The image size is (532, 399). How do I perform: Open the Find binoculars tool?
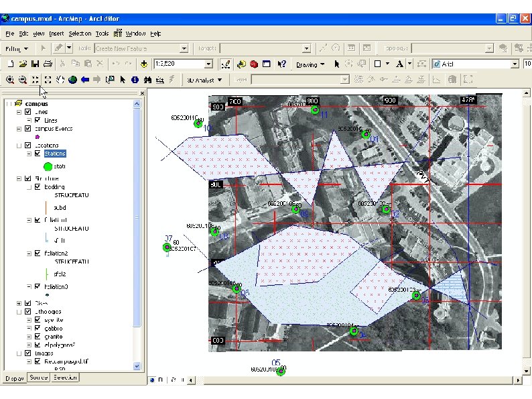point(147,80)
